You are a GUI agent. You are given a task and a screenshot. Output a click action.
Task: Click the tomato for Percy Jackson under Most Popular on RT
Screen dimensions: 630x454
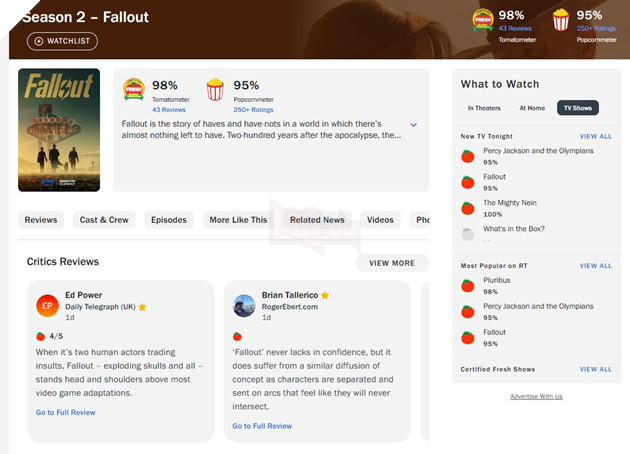tap(468, 311)
